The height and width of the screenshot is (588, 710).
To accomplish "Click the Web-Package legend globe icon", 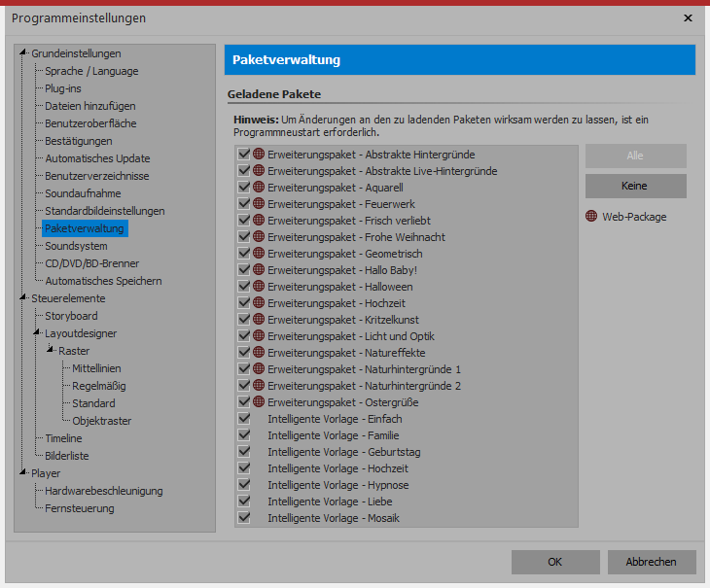I will [x=591, y=217].
